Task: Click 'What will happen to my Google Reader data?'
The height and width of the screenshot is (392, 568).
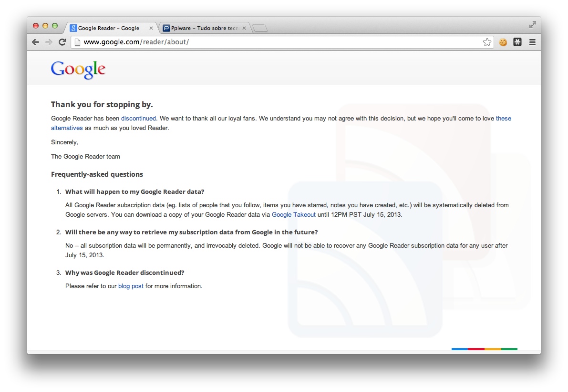Action: click(x=135, y=191)
